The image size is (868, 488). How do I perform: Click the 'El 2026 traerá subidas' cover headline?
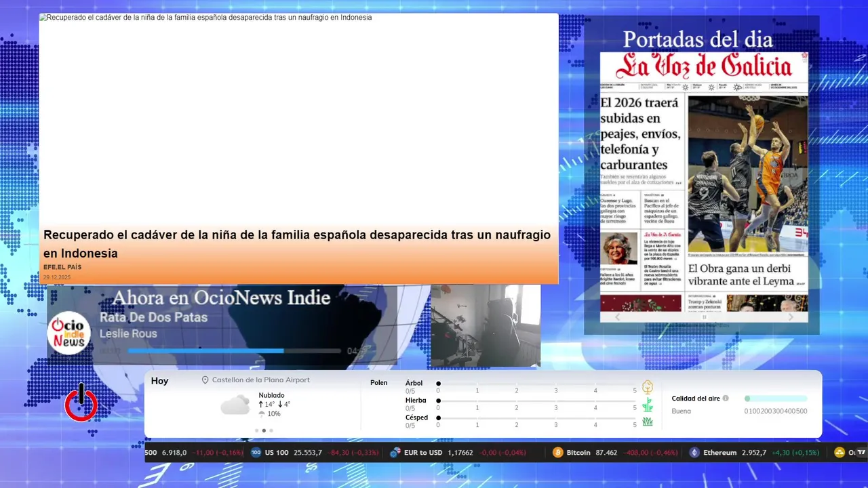640,134
